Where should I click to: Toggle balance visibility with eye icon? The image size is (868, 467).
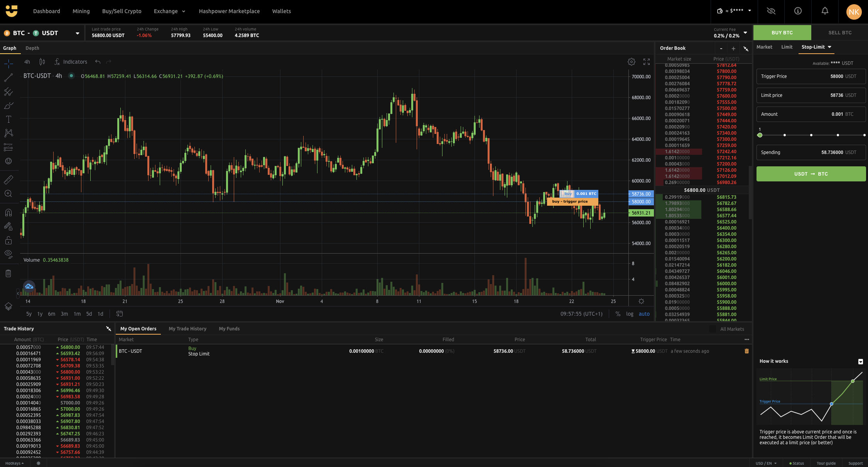coord(771,11)
